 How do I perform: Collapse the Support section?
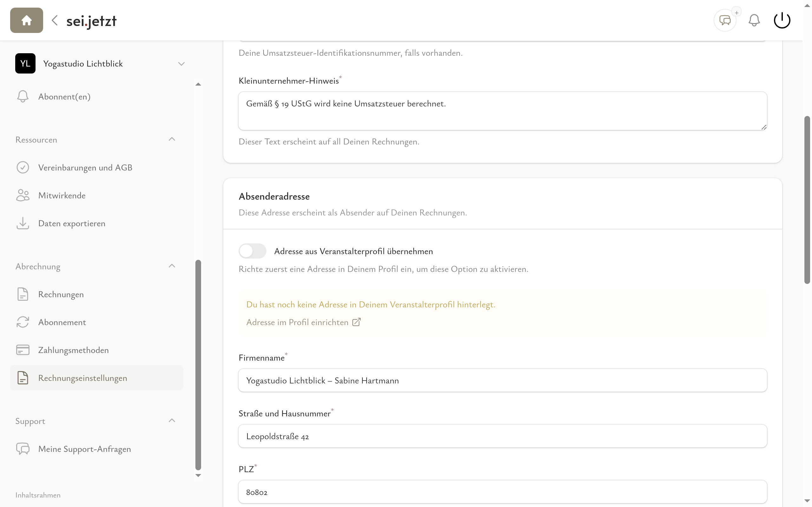click(x=172, y=421)
